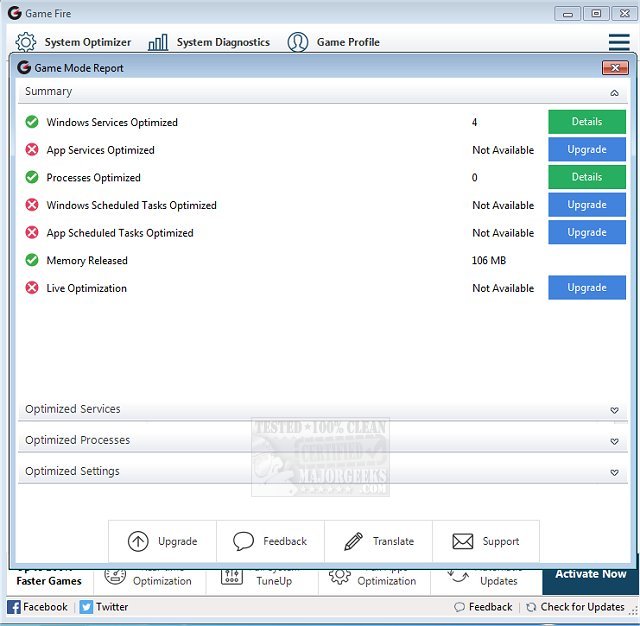The height and width of the screenshot is (626, 640).
Task: Click red X beside App Scheduled Tasks Optimized
Action: 32,232
